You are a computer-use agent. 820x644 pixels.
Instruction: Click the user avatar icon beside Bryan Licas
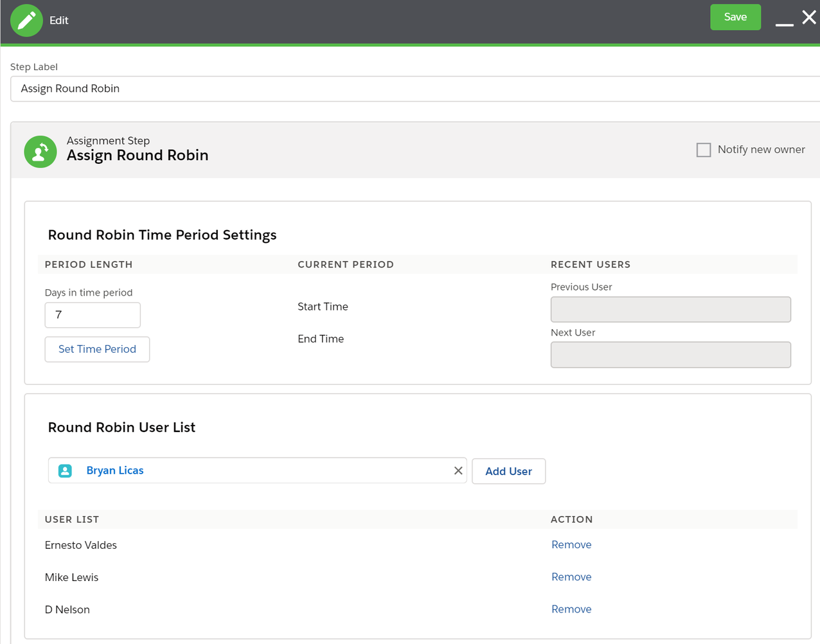pos(65,471)
